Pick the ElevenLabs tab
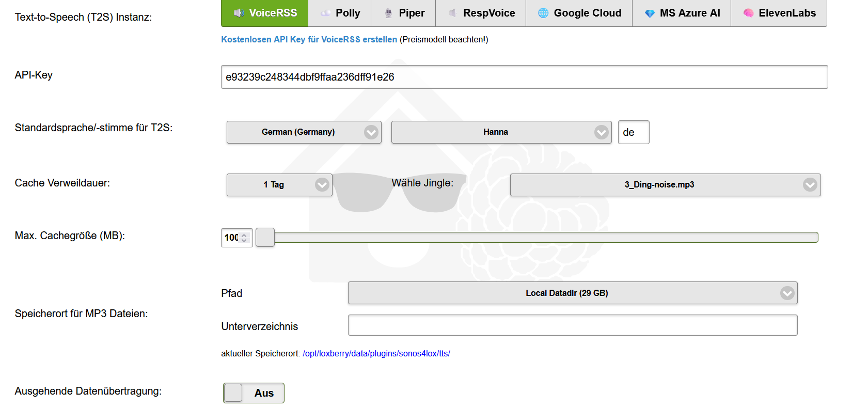 coord(779,13)
